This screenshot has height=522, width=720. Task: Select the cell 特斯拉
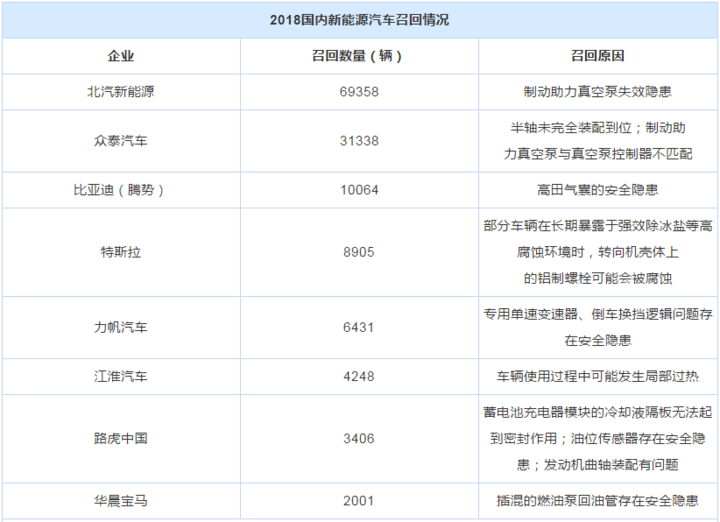click(x=121, y=252)
